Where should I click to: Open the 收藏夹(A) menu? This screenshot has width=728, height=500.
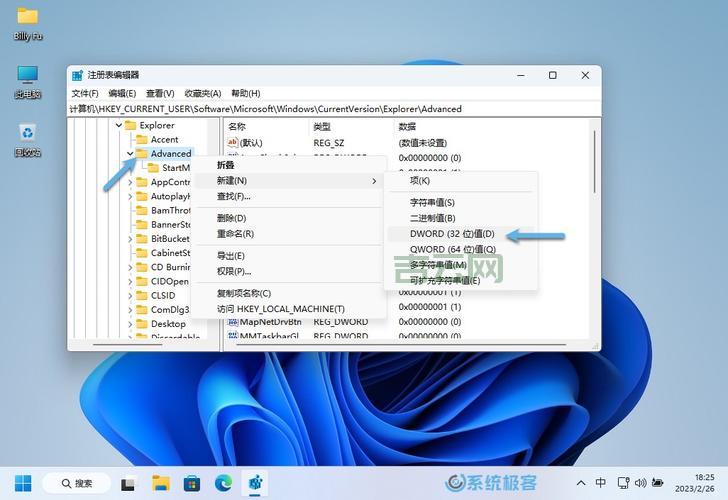[x=203, y=93]
